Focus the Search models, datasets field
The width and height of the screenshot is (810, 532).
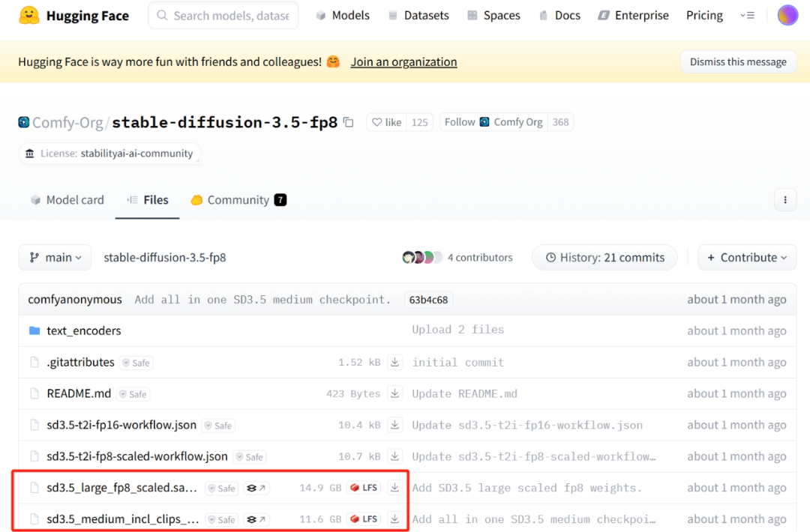coord(223,16)
